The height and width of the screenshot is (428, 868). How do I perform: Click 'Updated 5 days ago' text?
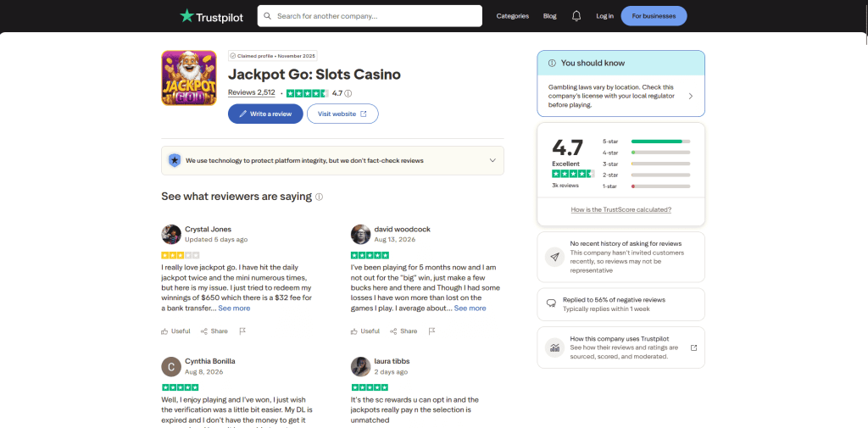216,240
